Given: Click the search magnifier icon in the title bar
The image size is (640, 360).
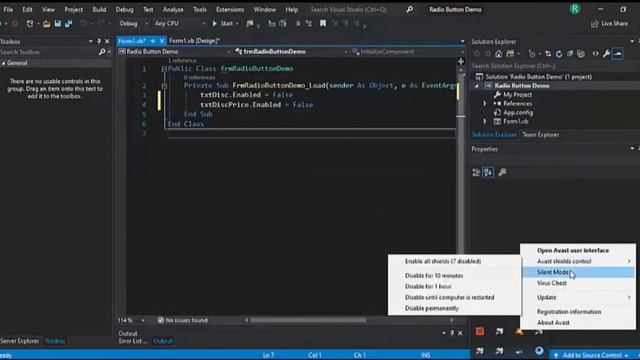Looking at the screenshot, I should 409,9.
